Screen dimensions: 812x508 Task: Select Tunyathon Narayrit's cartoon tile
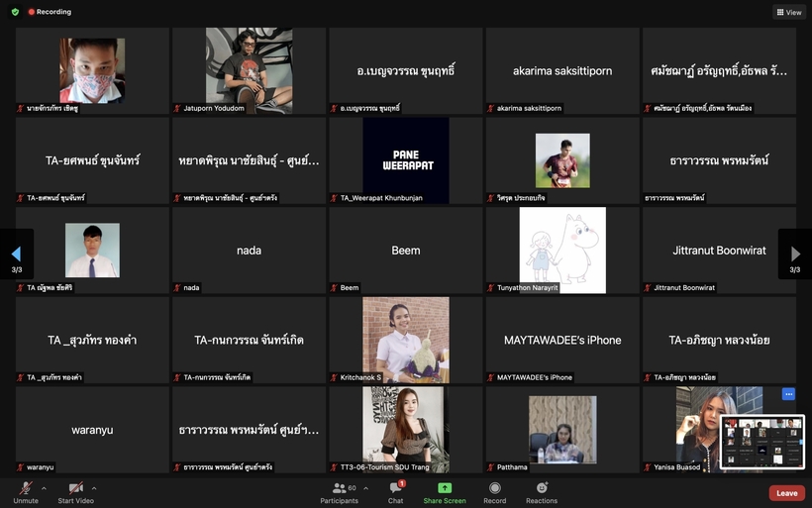pyautogui.click(x=562, y=250)
